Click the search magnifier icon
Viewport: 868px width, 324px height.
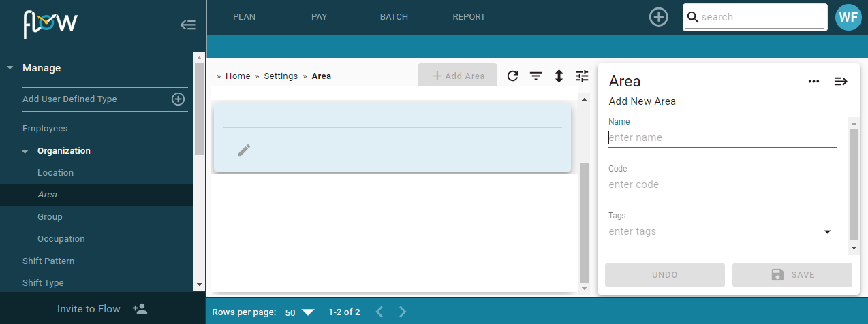coord(693,17)
